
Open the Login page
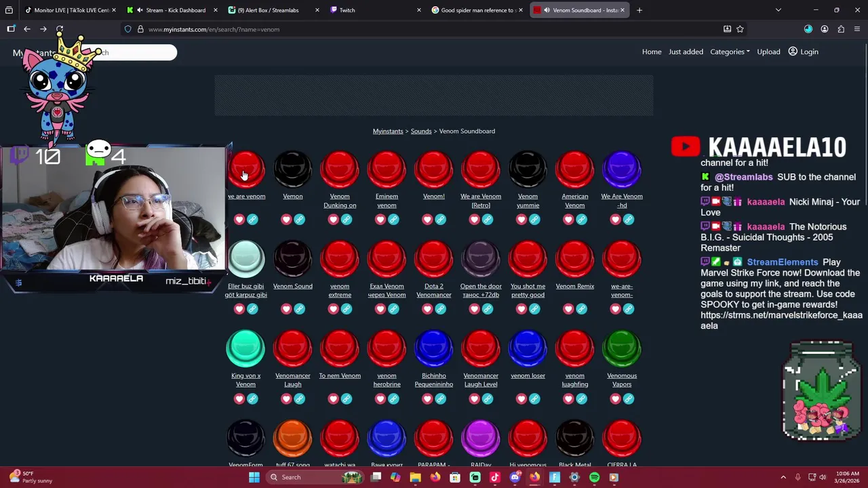click(x=803, y=52)
